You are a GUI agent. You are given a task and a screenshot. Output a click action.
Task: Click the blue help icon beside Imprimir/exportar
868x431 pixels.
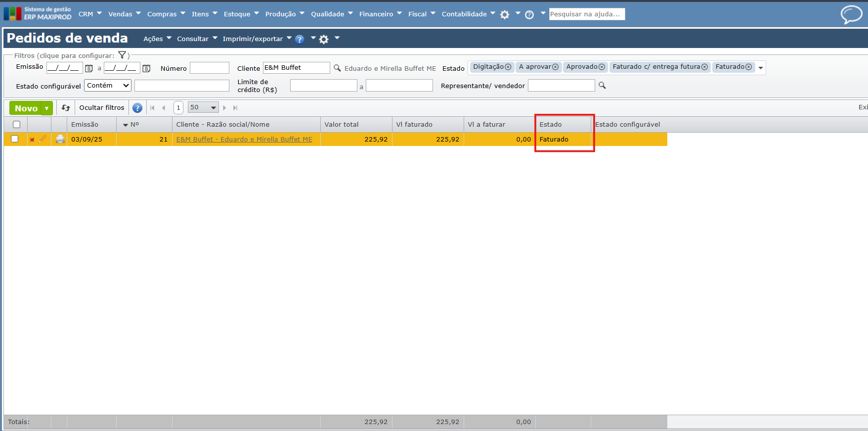point(300,39)
